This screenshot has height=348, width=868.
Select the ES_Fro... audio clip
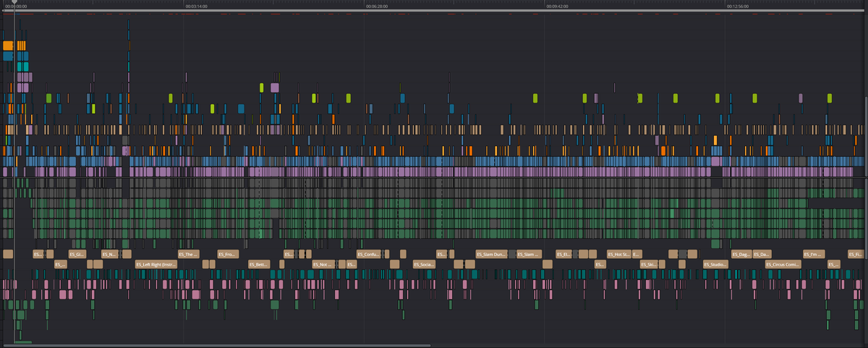click(228, 255)
